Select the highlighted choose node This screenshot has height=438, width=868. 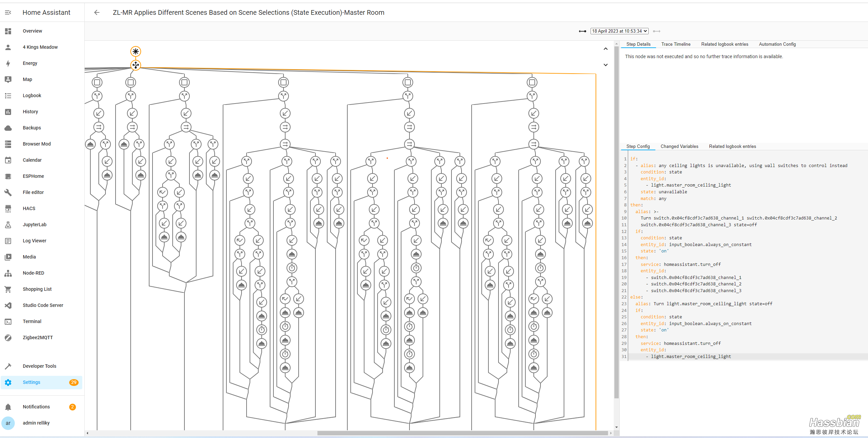tap(135, 65)
